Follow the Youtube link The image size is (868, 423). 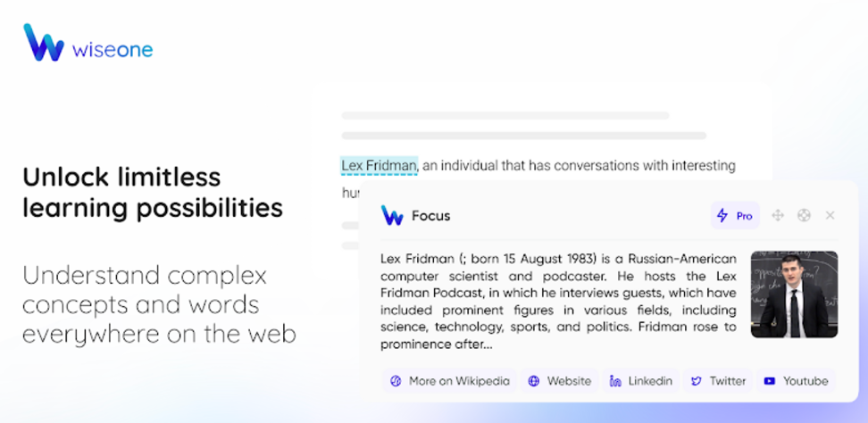tap(796, 381)
